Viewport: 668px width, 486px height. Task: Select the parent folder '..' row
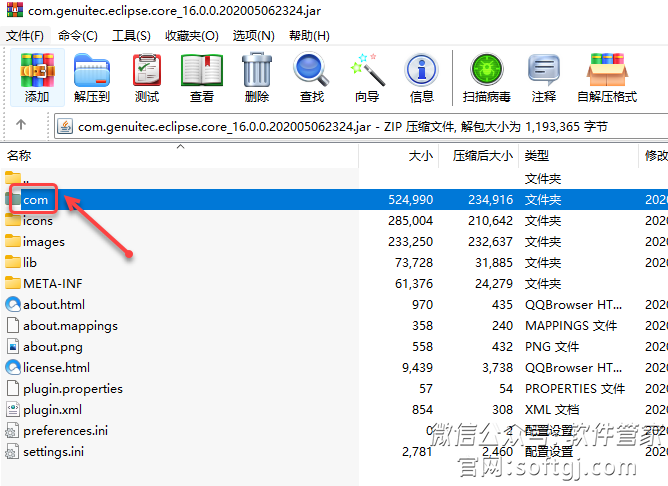coord(334,178)
